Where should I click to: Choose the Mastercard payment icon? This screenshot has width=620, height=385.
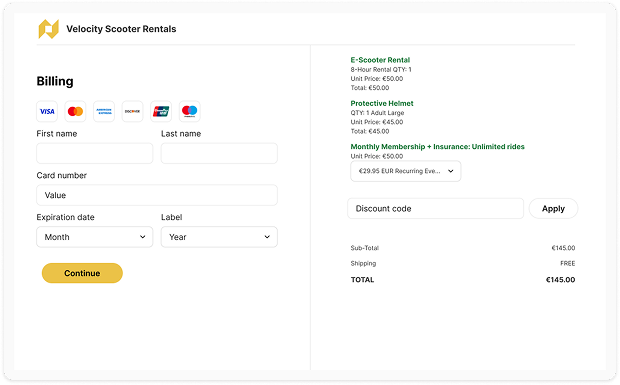(75, 111)
